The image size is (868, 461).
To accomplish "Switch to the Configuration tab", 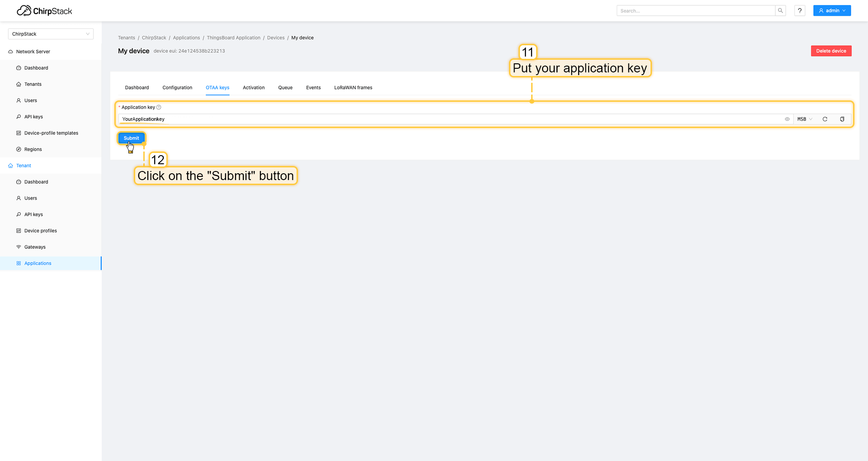I will pyautogui.click(x=177, y=88).
